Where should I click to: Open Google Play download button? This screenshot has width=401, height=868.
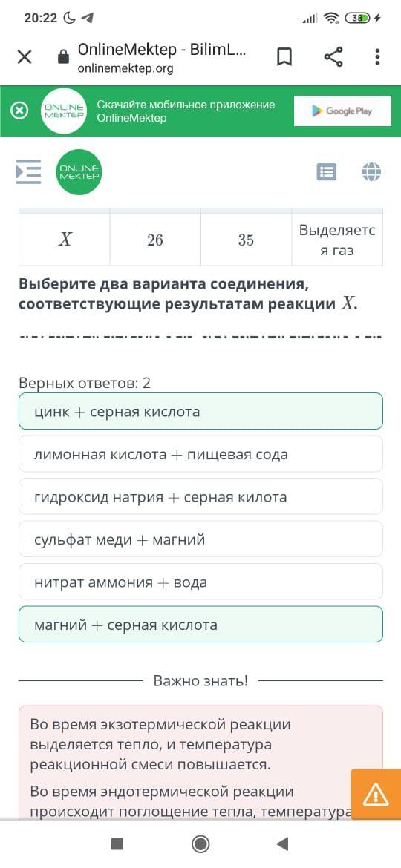click(x=341, y=111)
